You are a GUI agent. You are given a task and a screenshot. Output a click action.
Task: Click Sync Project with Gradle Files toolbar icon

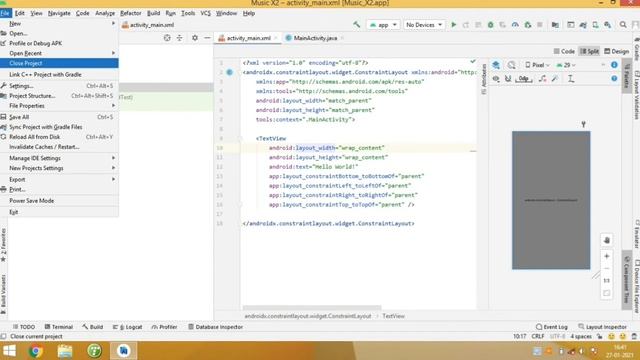tap(583, 25)
